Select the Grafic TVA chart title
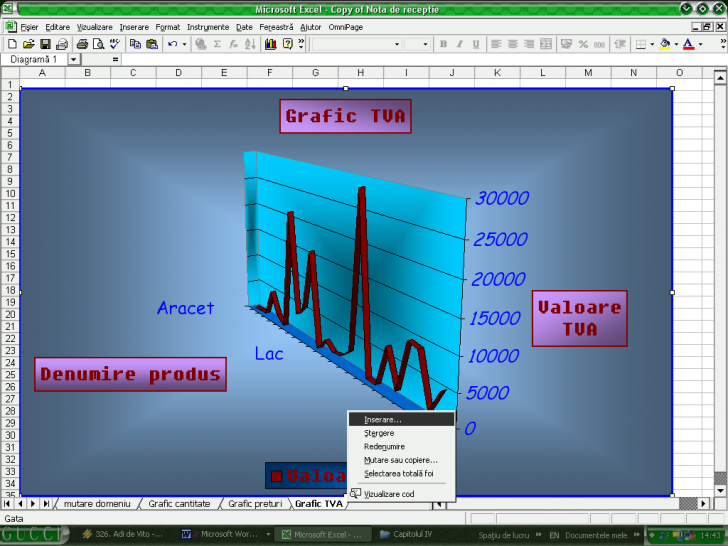Viewport: 728px width, 546px height. (x=345, y=116)
